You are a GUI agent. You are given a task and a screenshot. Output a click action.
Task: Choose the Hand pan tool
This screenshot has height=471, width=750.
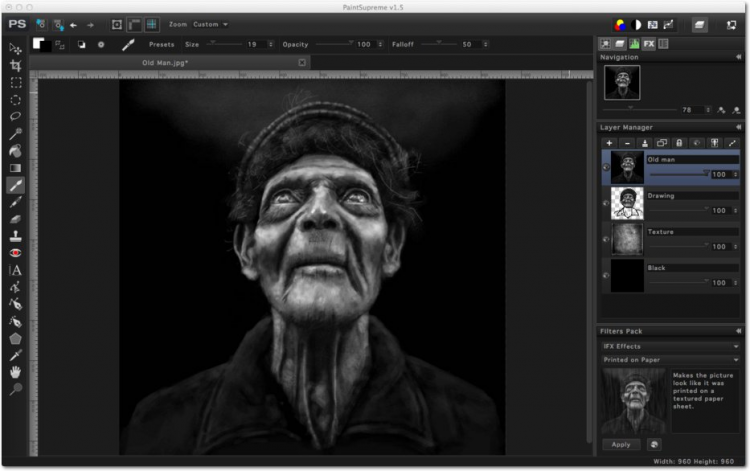[x=15, y=372]
